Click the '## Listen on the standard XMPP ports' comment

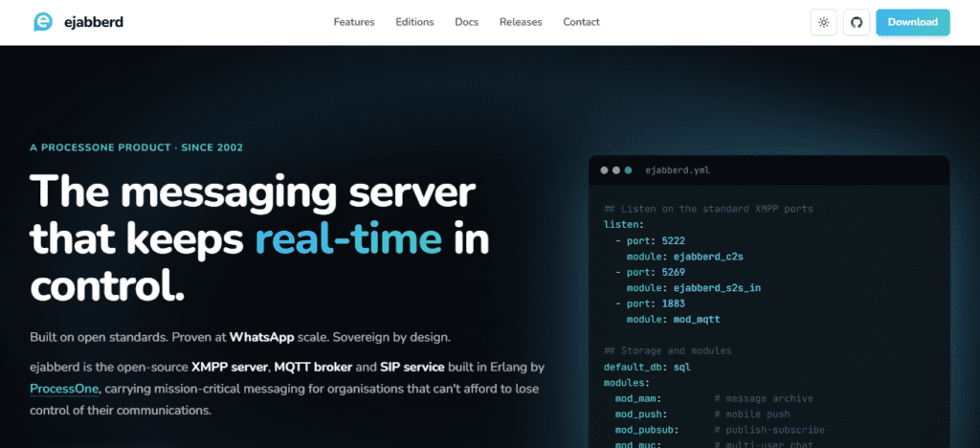point(708,209)
